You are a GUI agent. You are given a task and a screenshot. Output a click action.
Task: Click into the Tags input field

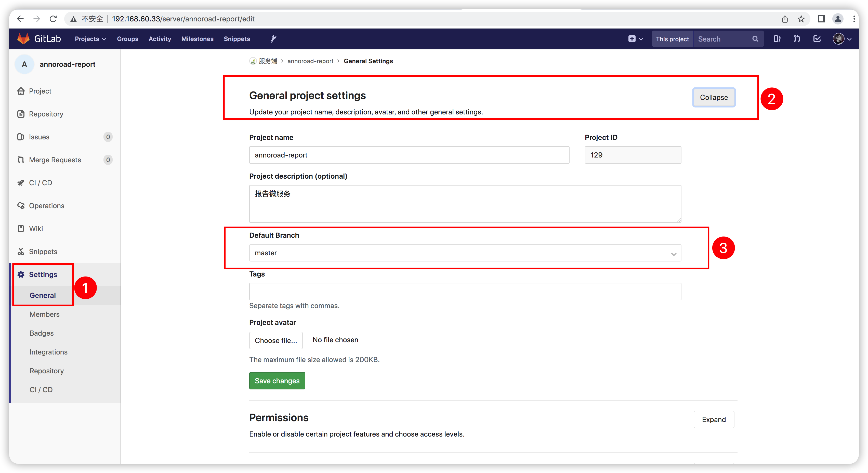[465, 291]
